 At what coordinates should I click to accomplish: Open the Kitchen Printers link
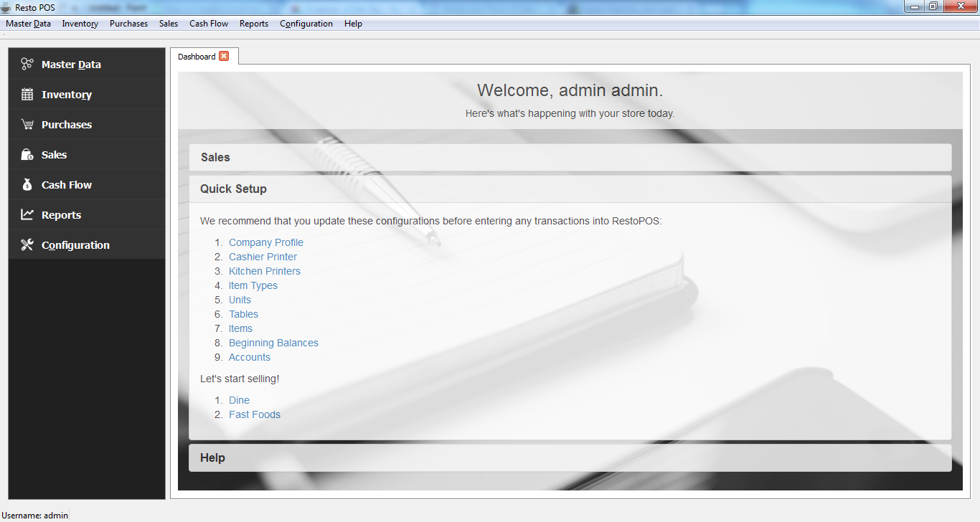click(x=265, y=271)
